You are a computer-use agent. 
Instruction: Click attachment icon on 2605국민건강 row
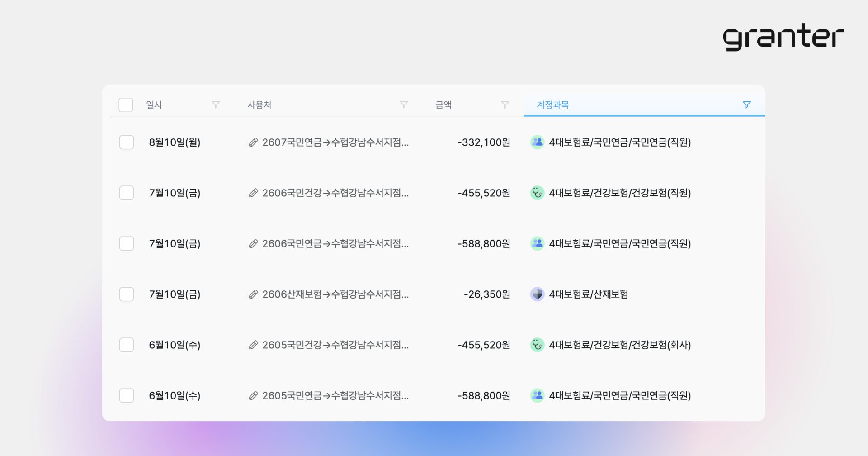pos(254,345)
